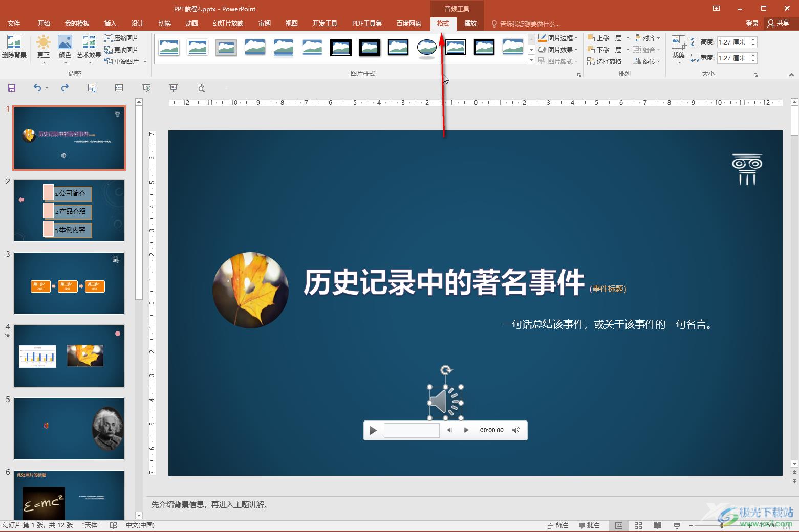Image resolution: width=799 pixels, height=532 pixels.
Task: Switch to the Playback (播放) tab
Action: 470,24
